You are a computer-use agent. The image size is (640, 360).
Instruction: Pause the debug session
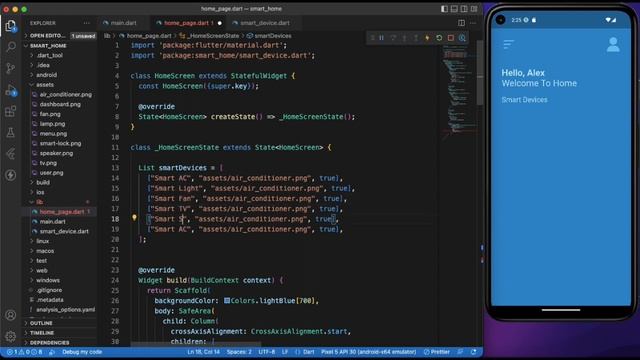tap(382, 38)
